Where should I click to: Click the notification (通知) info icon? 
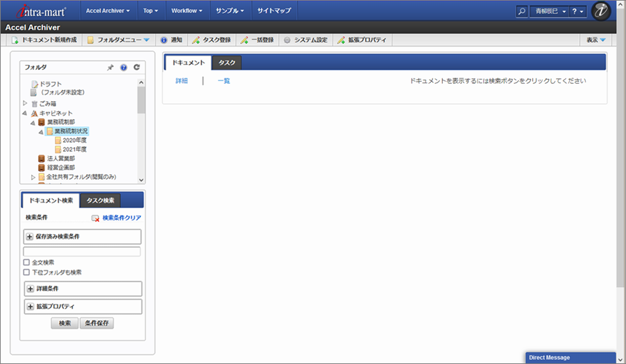164,40
